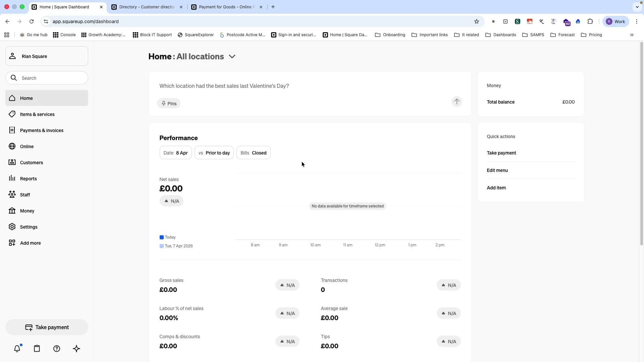This screenshot has height=362, width=644.
Task: Switch to the Directory - Customer directory tab
Action: (147, 7)
